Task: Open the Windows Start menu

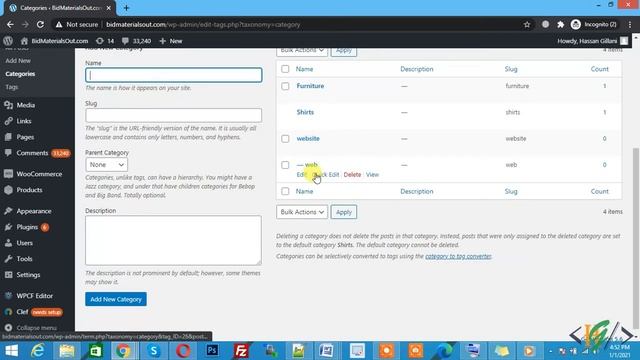Action: 11,351
